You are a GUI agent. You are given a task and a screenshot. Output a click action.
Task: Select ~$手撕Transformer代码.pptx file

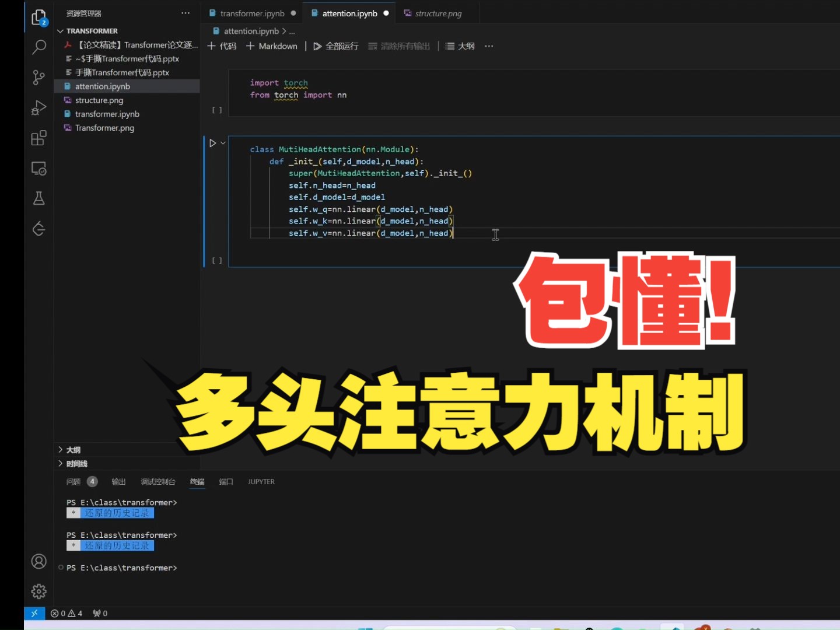click(127, 58)
